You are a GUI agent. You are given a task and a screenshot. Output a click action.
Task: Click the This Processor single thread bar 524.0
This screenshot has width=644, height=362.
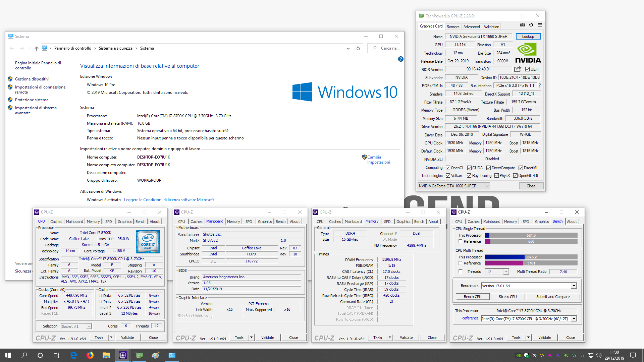tap(531, 235)
